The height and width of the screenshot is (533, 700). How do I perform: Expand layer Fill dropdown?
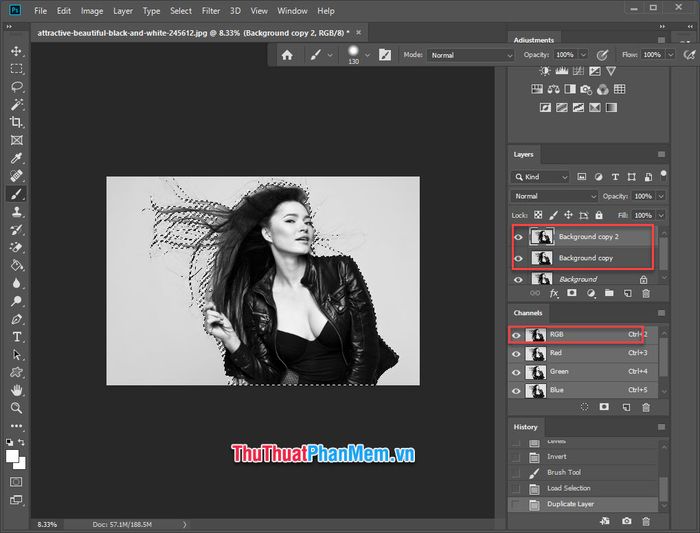tap(661, 215)
